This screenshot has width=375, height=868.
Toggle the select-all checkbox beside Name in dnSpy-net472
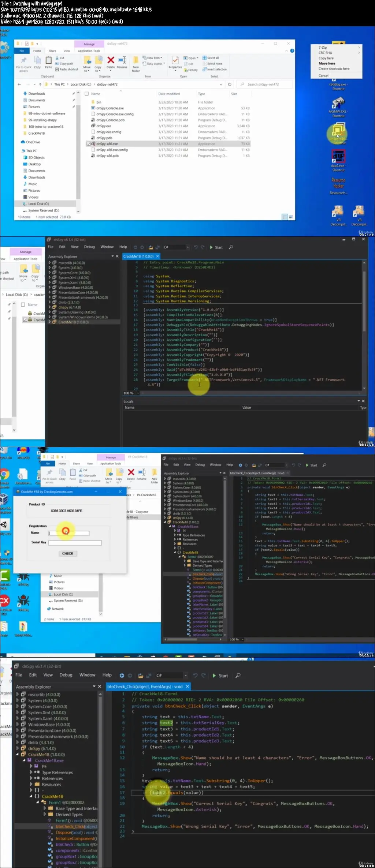tap(87, 94)
